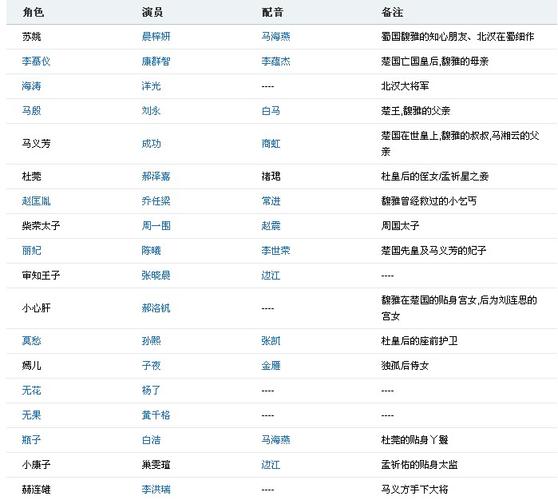
Task: Select the character name 小心肝
Action: click(x=36, y=308)
